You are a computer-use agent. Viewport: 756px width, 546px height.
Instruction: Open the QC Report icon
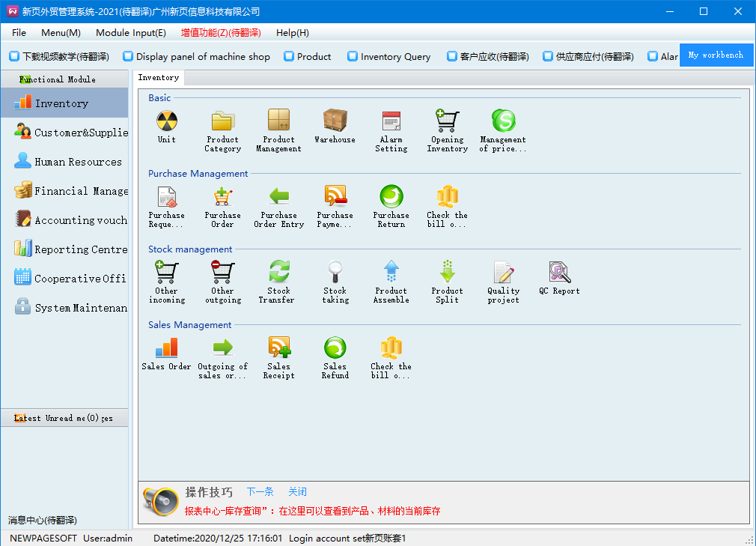pos(559,273)
